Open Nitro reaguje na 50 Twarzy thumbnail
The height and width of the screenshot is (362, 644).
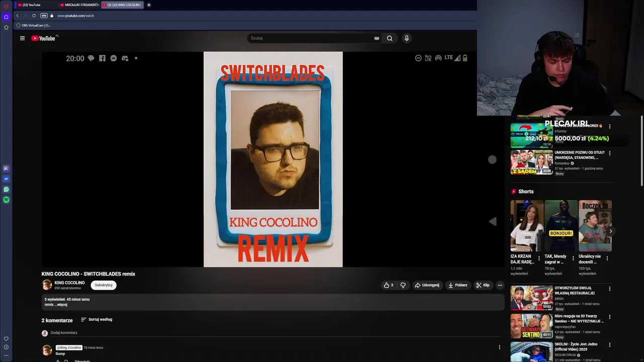[x=532, y=326]
